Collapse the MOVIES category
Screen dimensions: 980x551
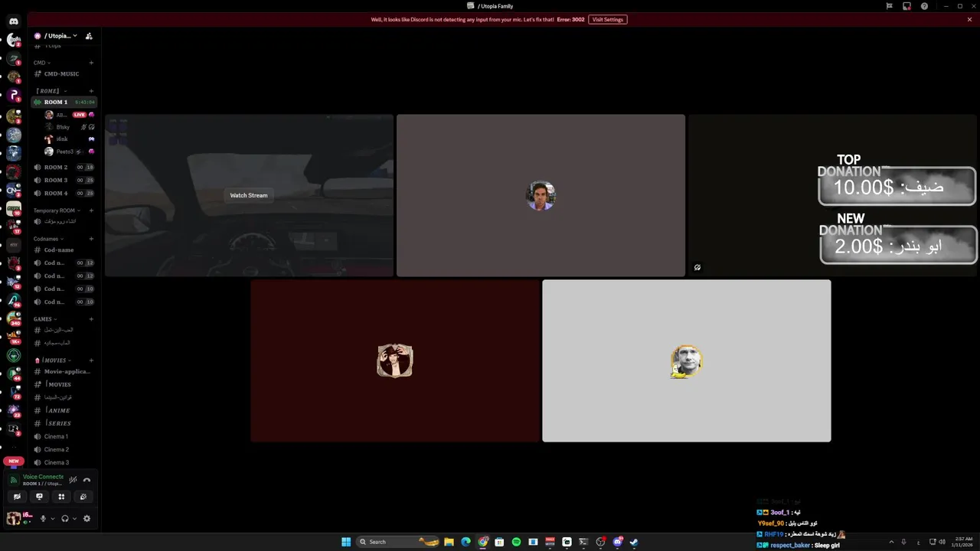pyautogui.click(x=53, y=360)
